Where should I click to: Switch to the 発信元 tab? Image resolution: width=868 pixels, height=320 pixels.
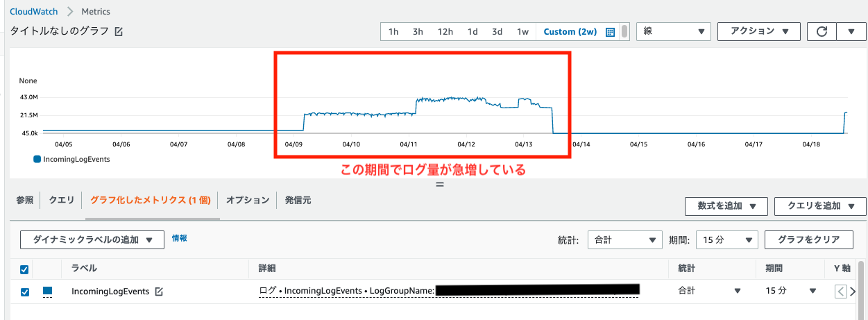(298, 200)
